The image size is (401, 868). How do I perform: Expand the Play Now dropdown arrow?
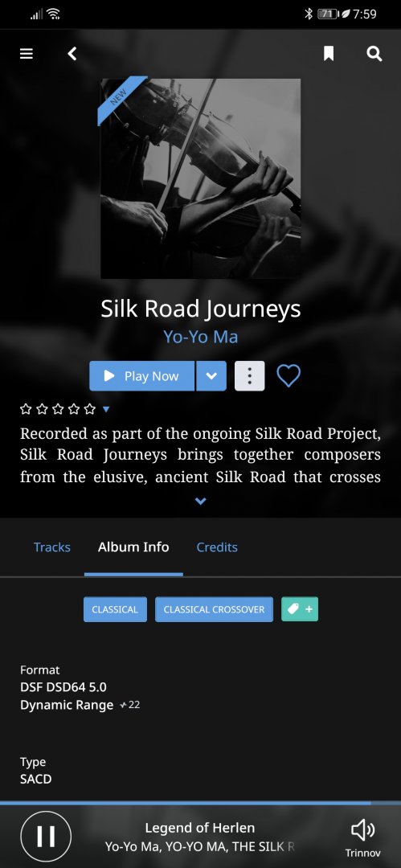(x=211, y=376)
